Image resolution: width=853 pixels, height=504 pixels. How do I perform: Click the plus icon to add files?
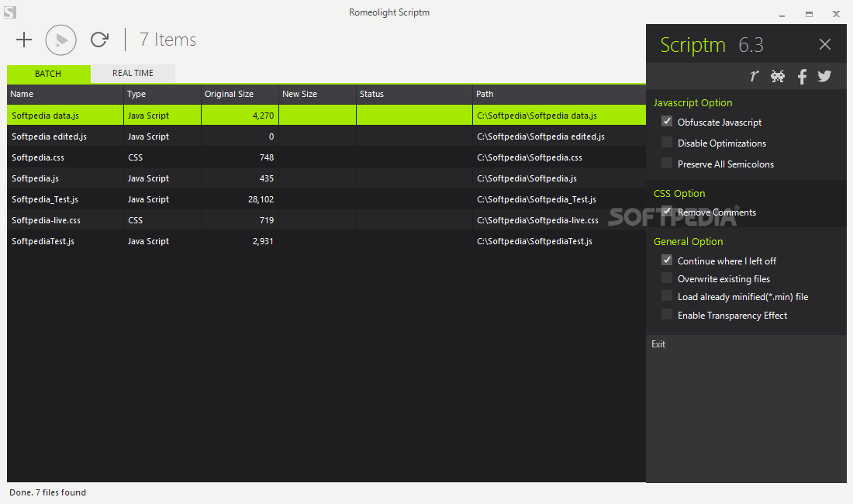(x=24, y=40)
